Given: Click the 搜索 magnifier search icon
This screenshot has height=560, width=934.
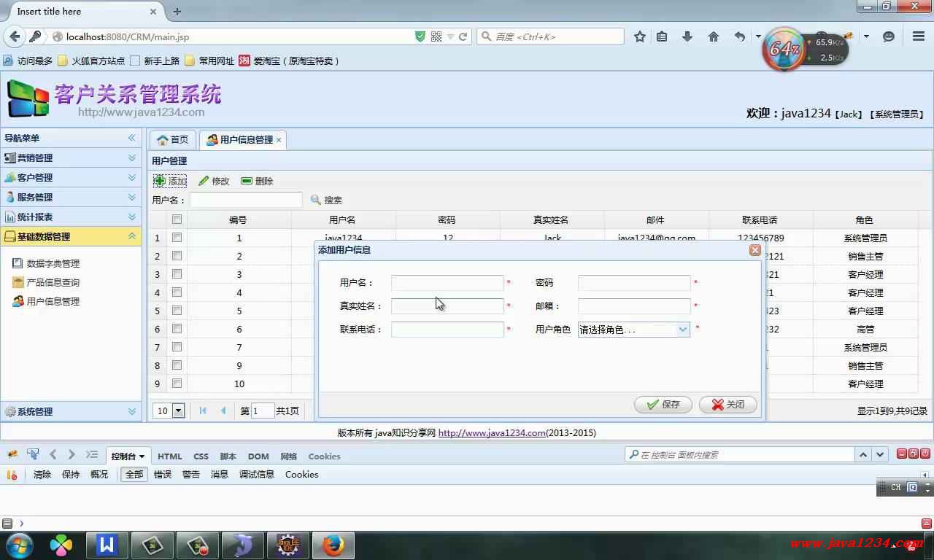Looking at the screenshot, I should pos(316,200).
